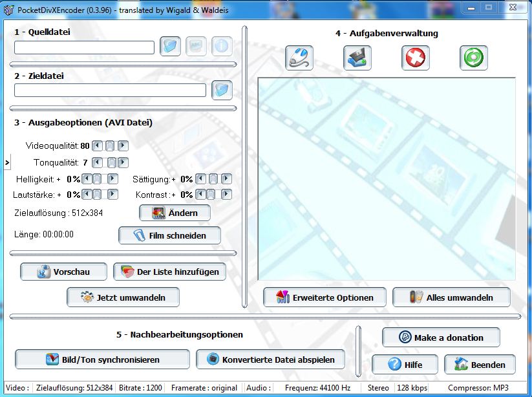
Task: Open Erweiterte Optionen
Action: [325, 297]
